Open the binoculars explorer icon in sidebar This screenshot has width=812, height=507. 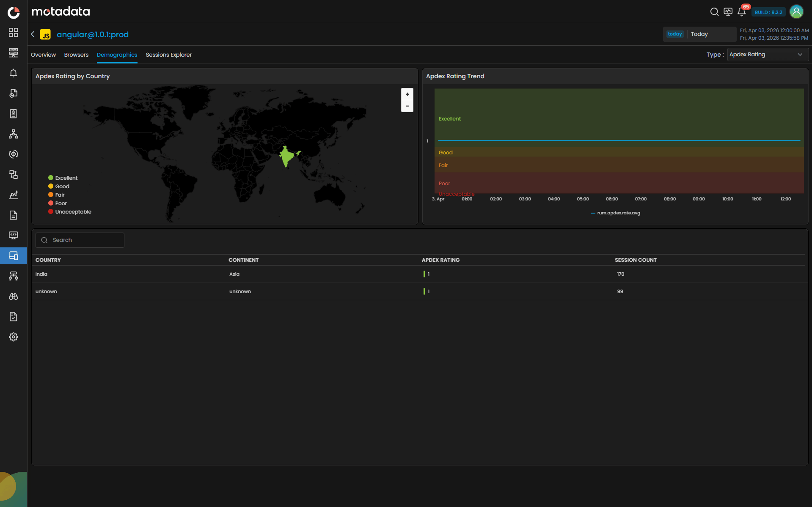[14, 296]
